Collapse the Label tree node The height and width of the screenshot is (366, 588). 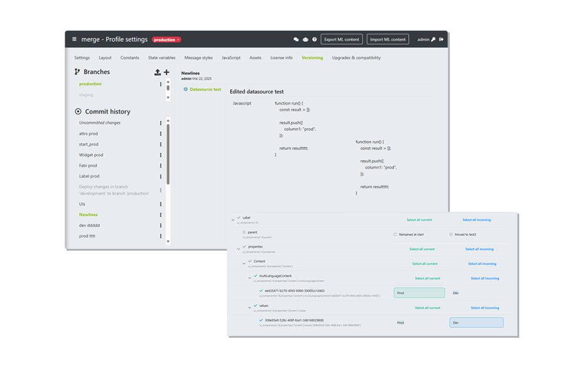click(233, 219)
